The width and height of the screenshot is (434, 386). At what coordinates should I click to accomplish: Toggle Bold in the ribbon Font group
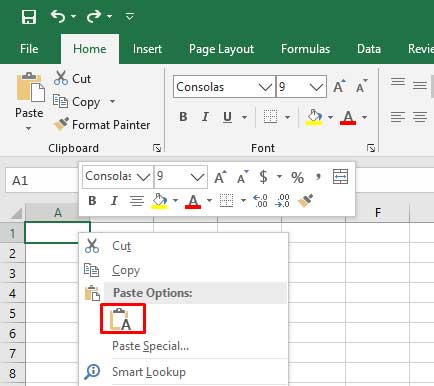pyautogui.click(x=183, y=117)
